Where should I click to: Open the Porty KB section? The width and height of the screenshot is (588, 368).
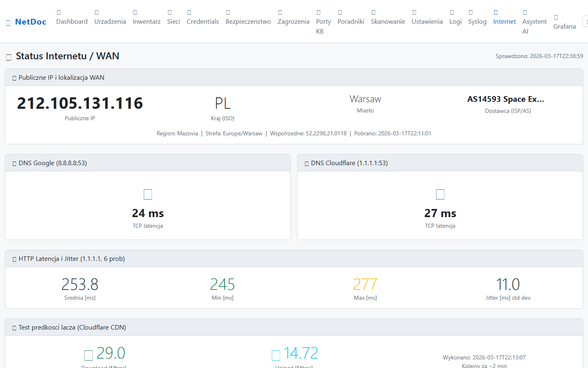click(323, 26)
